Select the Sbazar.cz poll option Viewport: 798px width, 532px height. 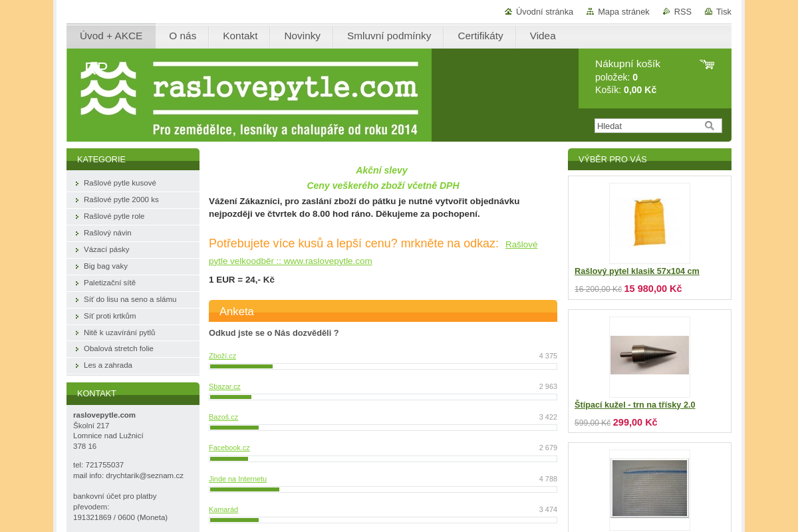pos(224,386)
